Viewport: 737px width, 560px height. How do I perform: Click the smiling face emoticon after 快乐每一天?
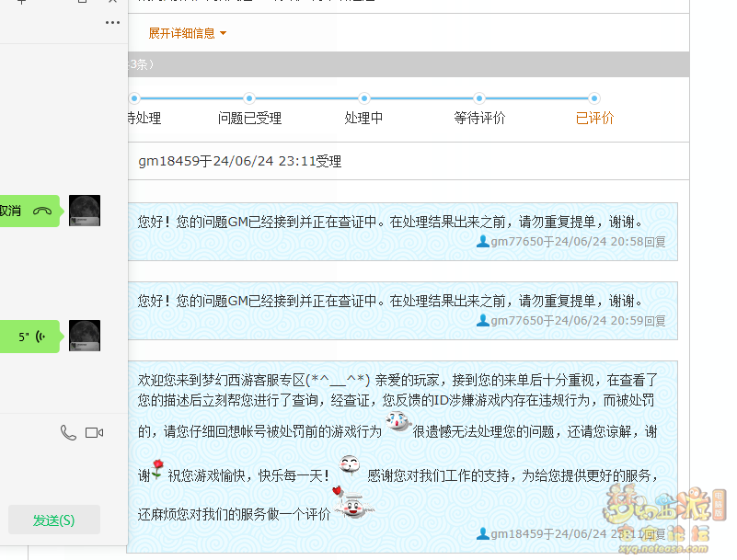tap(350, 466)
